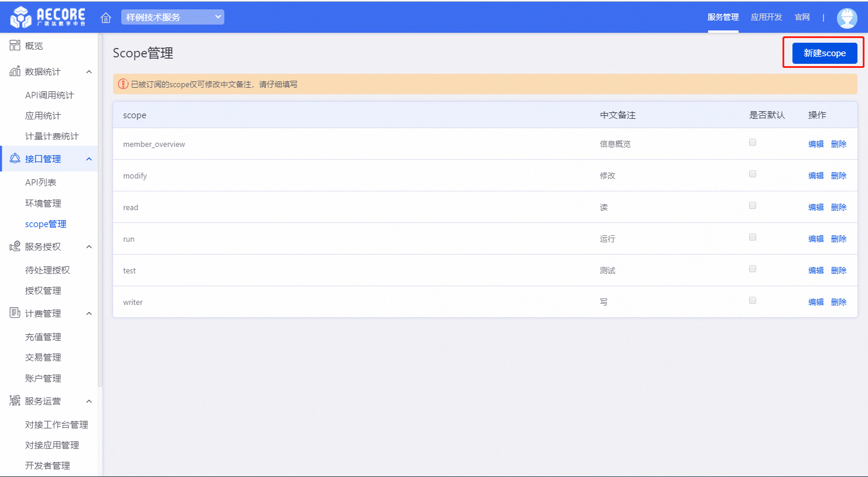Enable default checkbox for member_overview scope
The width and height of the screenshot is (868, 477).
[x=753, y=142]
